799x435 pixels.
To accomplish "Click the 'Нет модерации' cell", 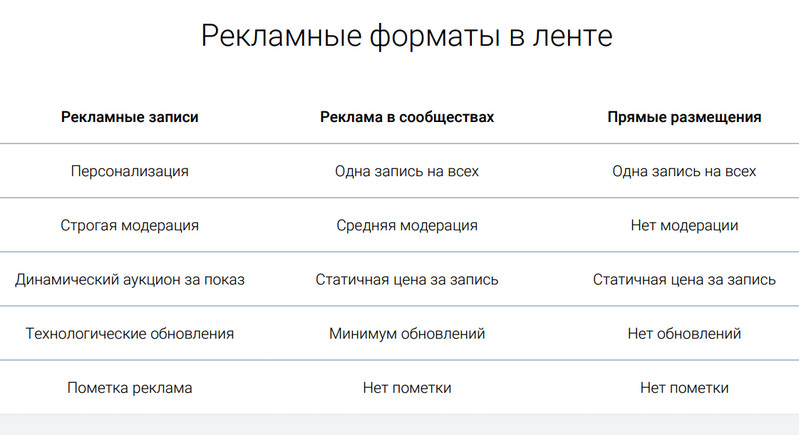I will (x=684, y=225).
